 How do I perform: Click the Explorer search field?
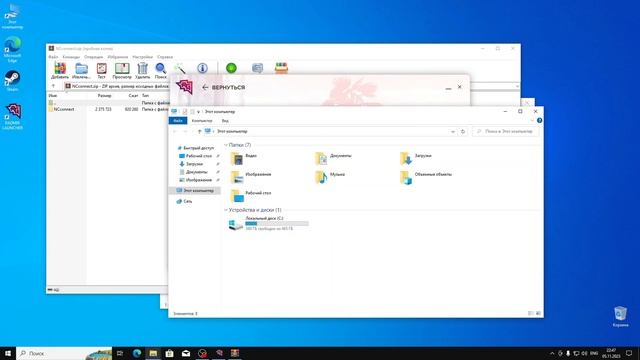506,131
